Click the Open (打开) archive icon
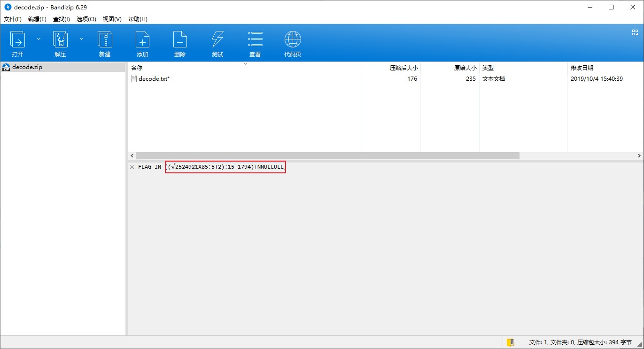Screen dimensions: 644x349 coord(17,39)
